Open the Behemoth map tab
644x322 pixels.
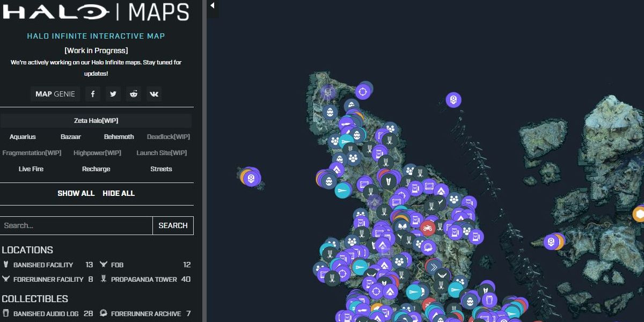tap(119, 137)
